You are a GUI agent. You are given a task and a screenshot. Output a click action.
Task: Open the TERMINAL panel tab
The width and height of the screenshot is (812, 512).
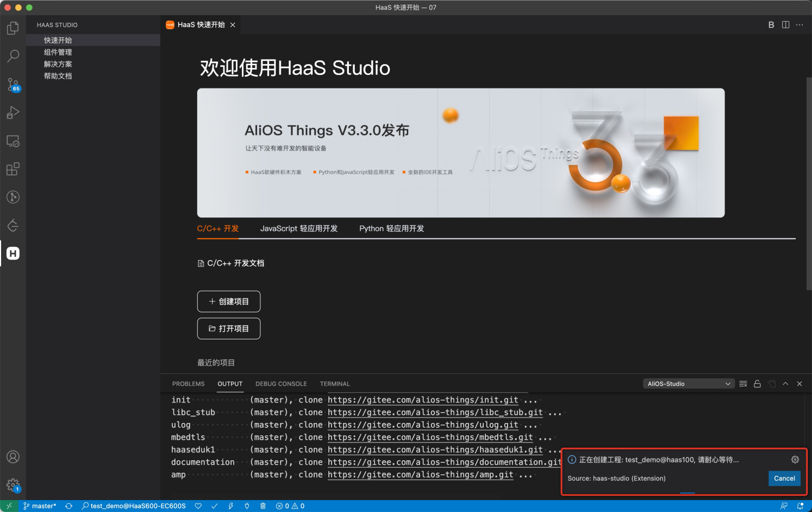(335, 384)
